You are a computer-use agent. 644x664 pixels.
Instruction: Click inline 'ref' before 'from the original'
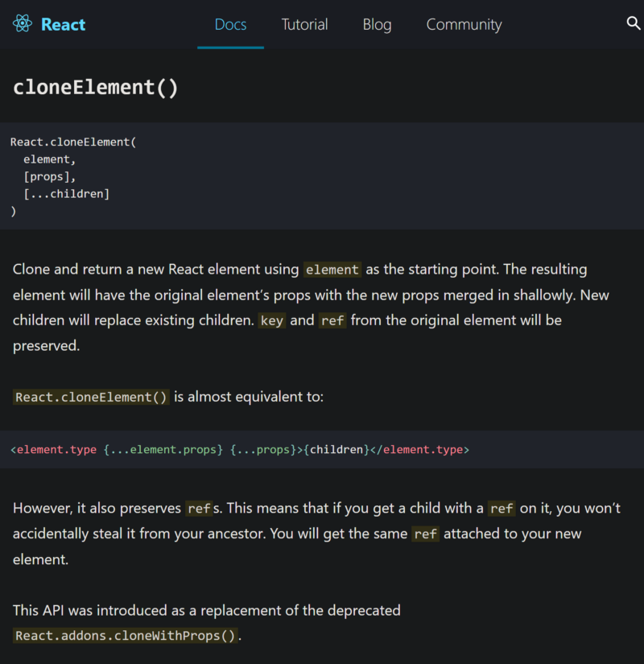pyautogui.click(x=332, y=320)
